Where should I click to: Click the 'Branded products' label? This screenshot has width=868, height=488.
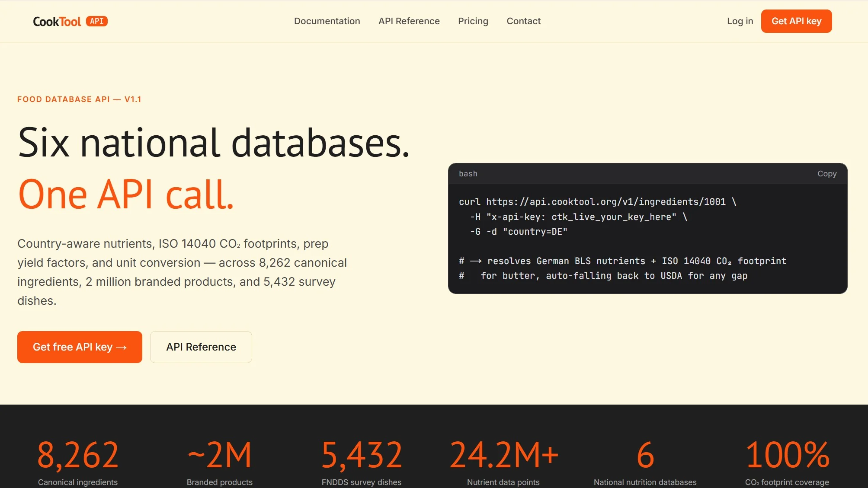(x=220, y=482)
